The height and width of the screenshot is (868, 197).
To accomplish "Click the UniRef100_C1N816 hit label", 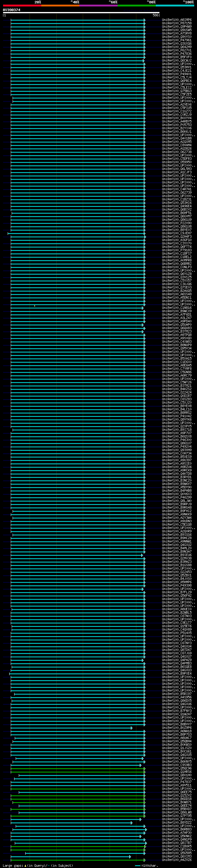I will tap(177, 308).
